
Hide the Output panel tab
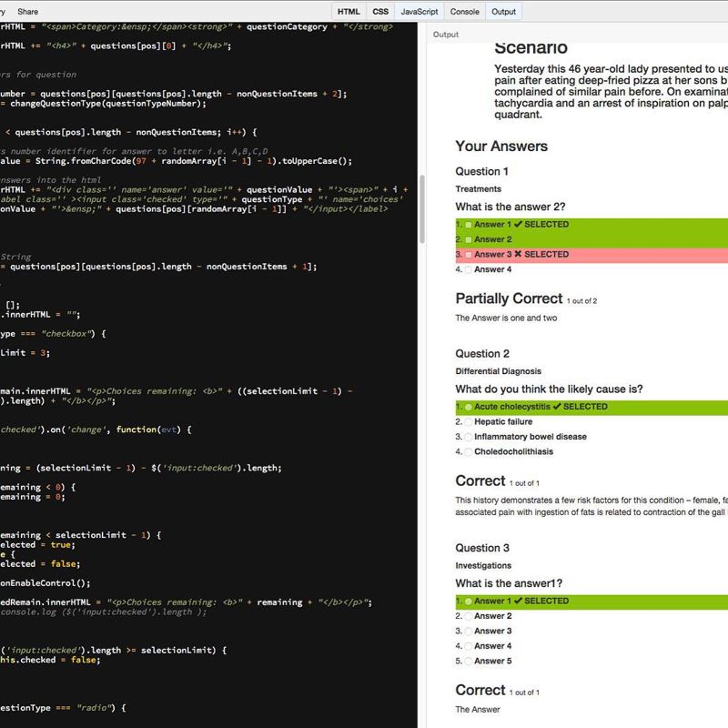[x=503, y=12]
